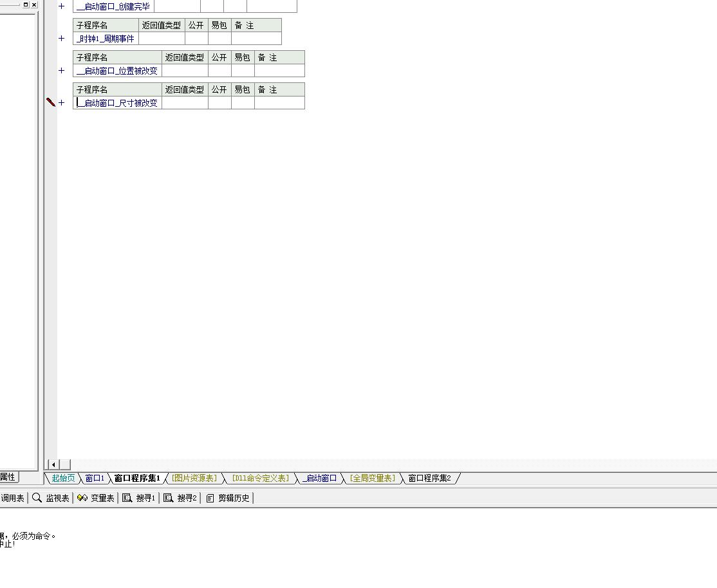Float the left panel with its restore icon
This screenshot has width=717, height=588.
26,5
